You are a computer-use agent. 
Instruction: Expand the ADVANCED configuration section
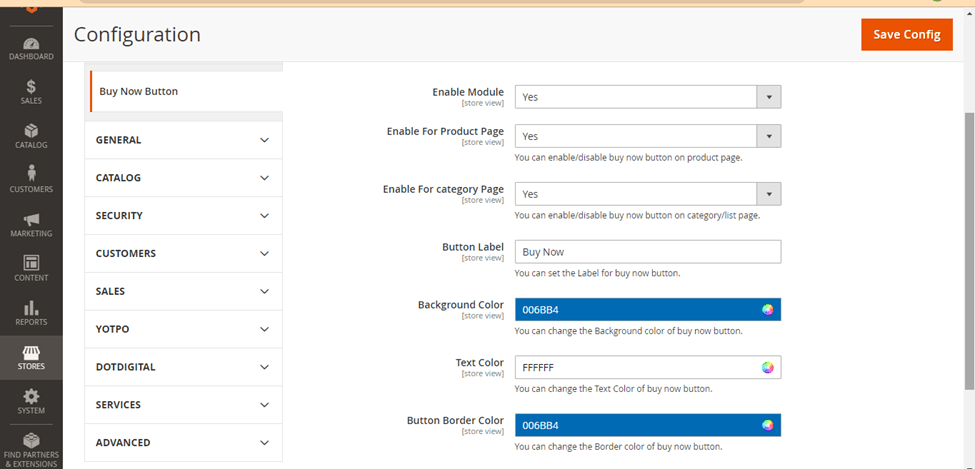point(183,443)
